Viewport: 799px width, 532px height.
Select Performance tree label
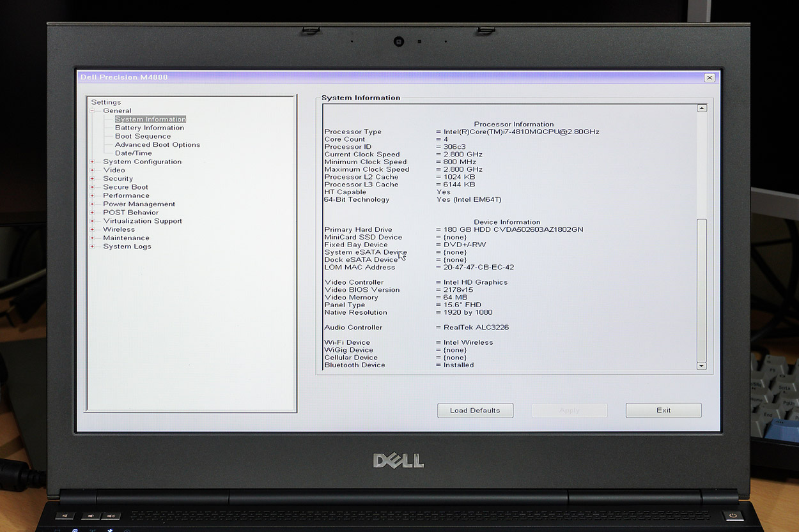tap(127, 195)
